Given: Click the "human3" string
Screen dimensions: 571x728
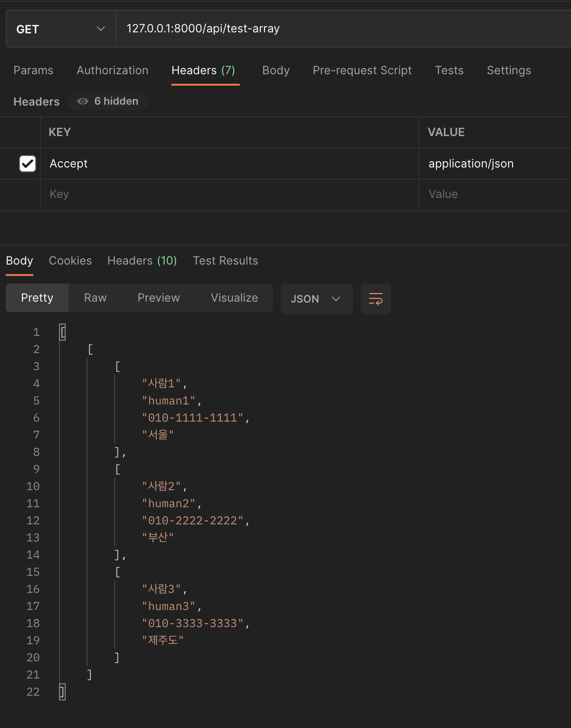Looking at the screenshot, I should (168, 606).
